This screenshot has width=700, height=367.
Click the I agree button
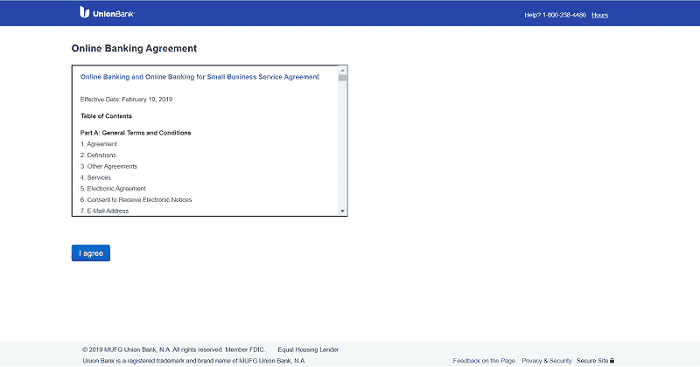[x=91, y=253]
